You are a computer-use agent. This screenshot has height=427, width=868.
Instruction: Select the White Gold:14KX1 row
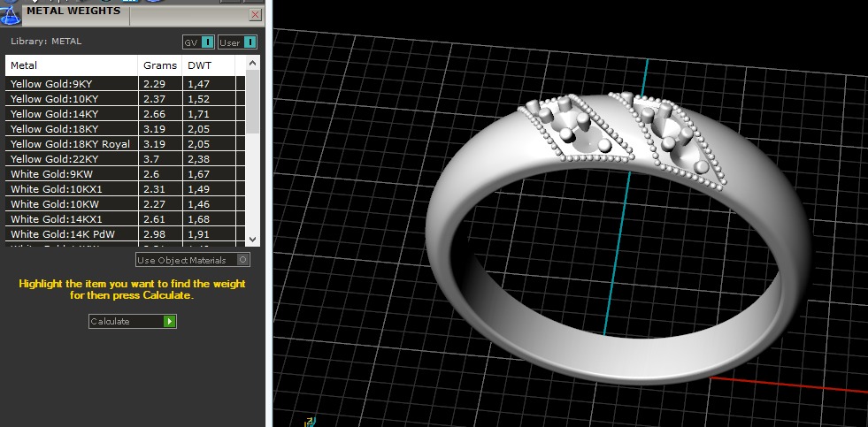[125, 219]
